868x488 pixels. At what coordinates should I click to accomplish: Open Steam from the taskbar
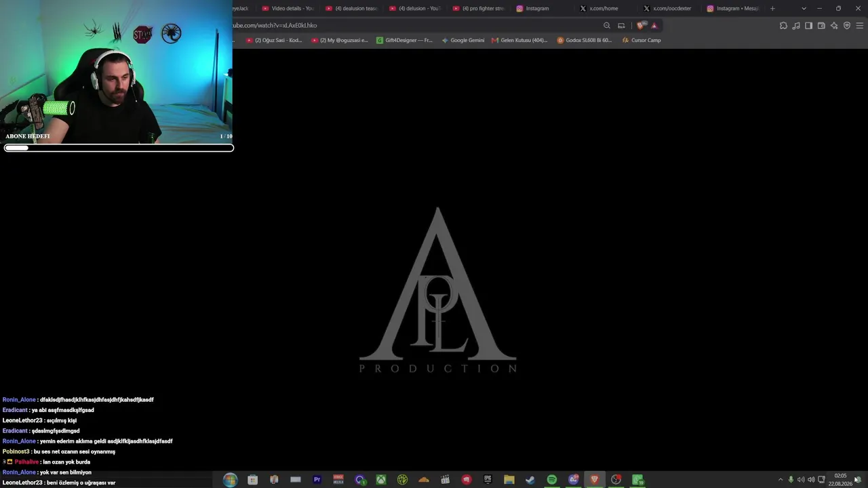coord(530,480)
